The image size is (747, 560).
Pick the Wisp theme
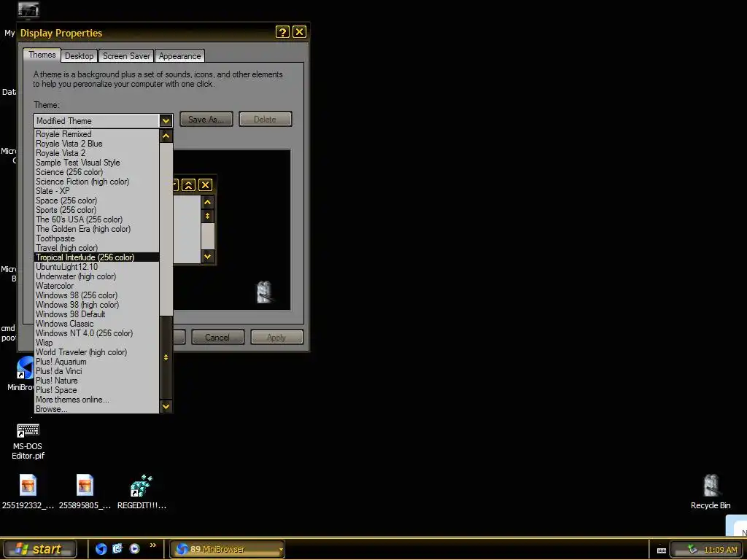point(97,343)
